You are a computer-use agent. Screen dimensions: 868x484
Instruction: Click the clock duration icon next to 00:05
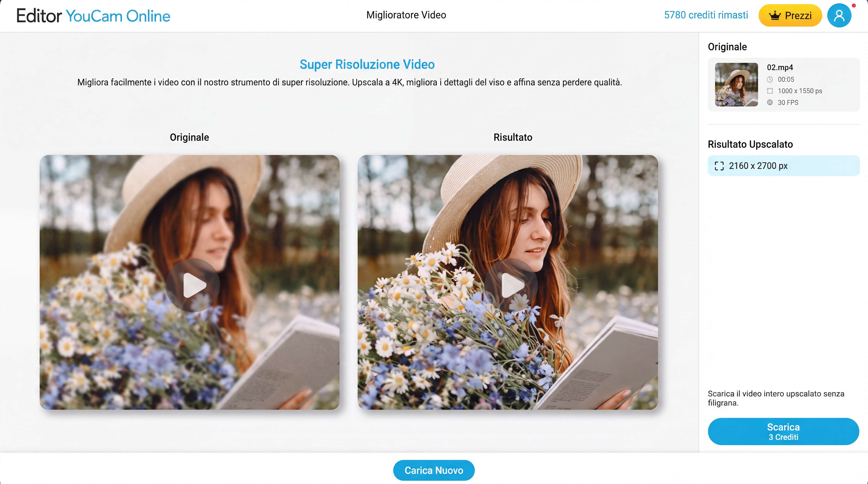tap(770, 80)
